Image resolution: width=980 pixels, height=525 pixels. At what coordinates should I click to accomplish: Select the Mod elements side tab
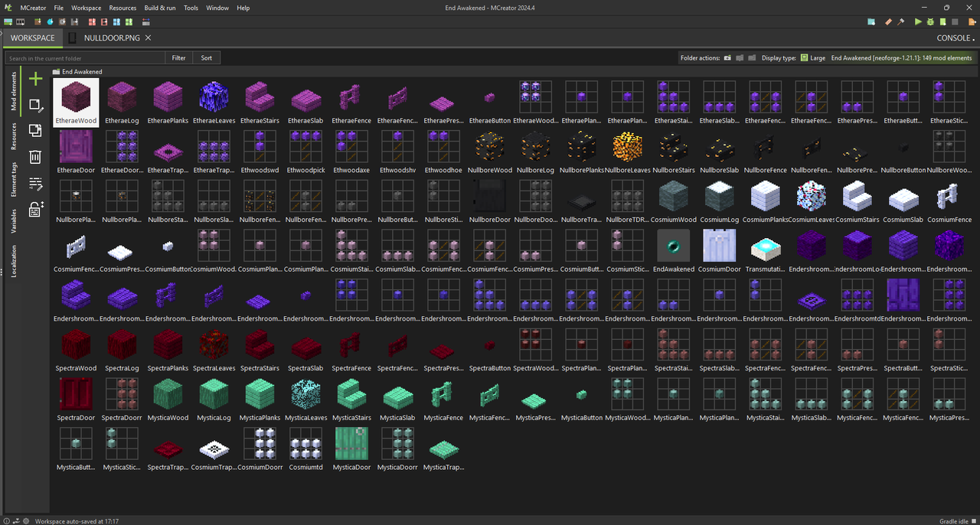coord(13,92)
